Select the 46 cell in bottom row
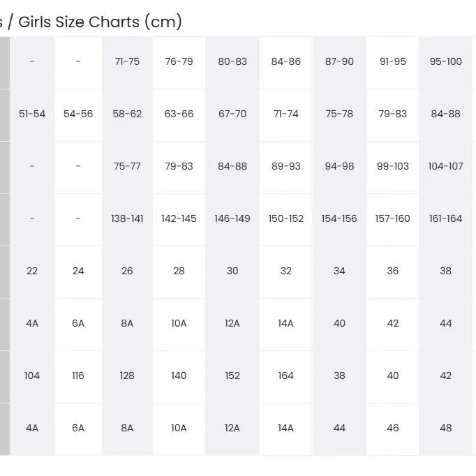The height and width of the screenshot is (476, 476). [392, 429]
